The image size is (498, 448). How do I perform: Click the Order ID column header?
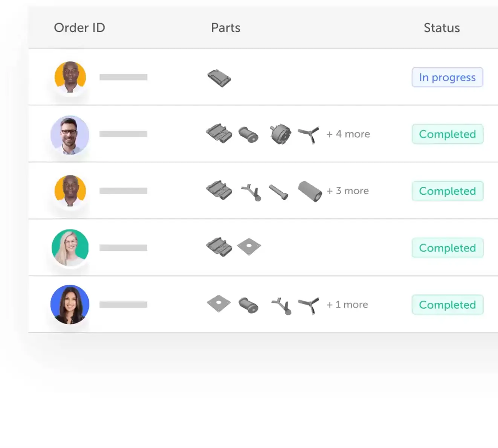coord(79,27)
